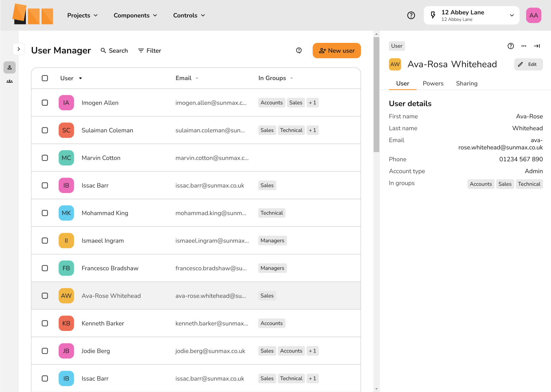Click the orange app logo
The height and width of the screenshot is (392, 551).
pos(33,14)
